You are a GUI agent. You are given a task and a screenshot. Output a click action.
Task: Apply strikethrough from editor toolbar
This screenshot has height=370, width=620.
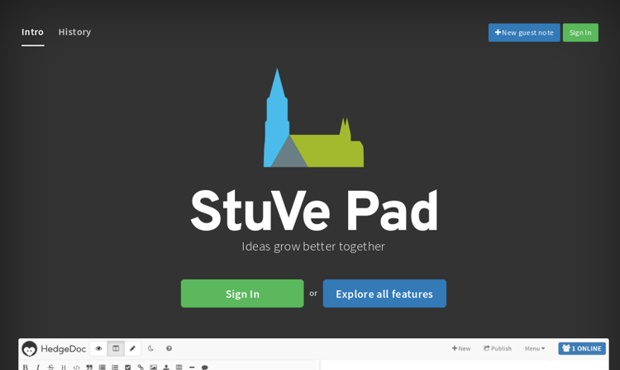(x=51, y=367)
